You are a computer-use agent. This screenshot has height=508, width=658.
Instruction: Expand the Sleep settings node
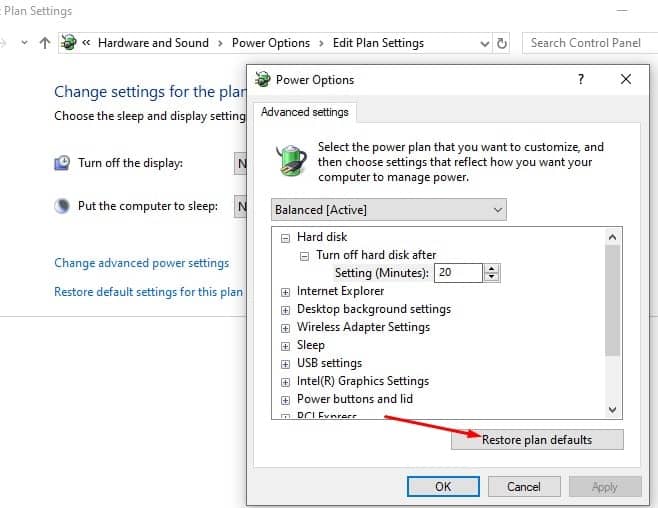tap(285, 346)
